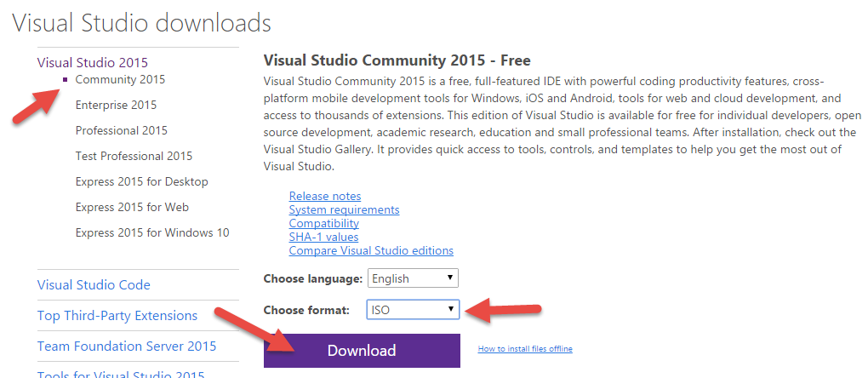Expand the Choose format ISO dropdown
The width and height of the screenshot is (868, 378).
click(x=413, y=309)
